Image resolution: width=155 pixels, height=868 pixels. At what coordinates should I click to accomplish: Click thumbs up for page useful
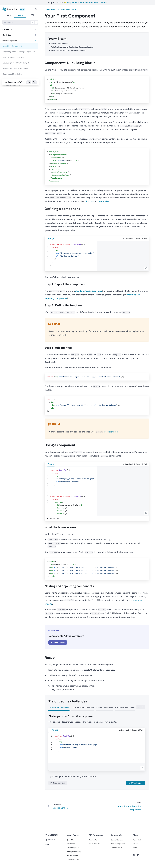point(29,82)
